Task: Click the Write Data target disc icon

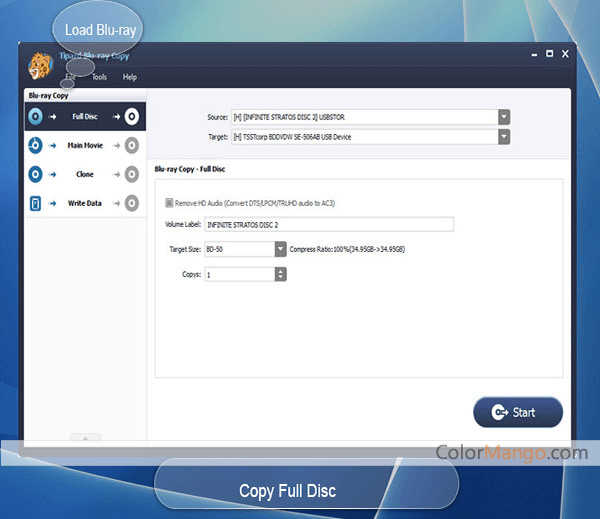Action: pyautogui.click(x=131, y=203)
